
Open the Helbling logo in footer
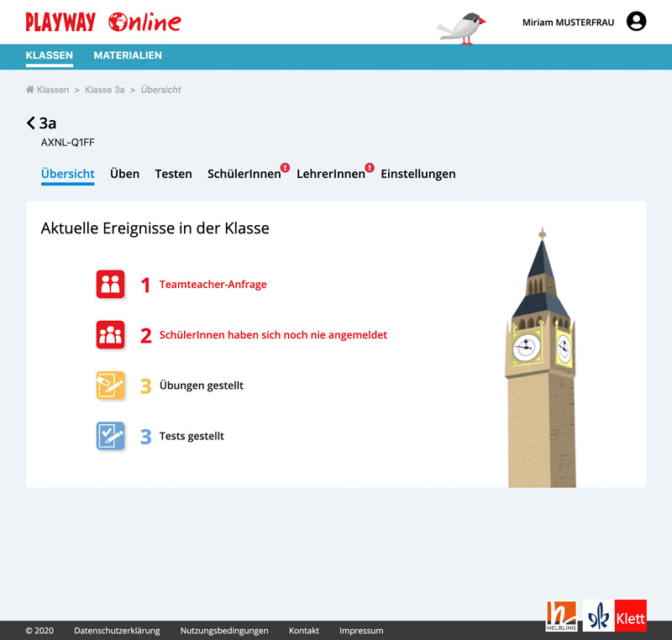561,616
